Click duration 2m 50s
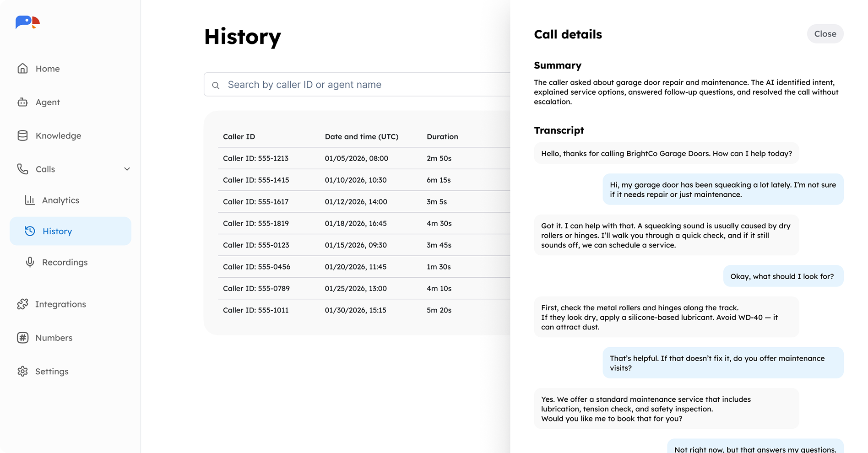Screen dimensions: 868x453 click(439, 158)
